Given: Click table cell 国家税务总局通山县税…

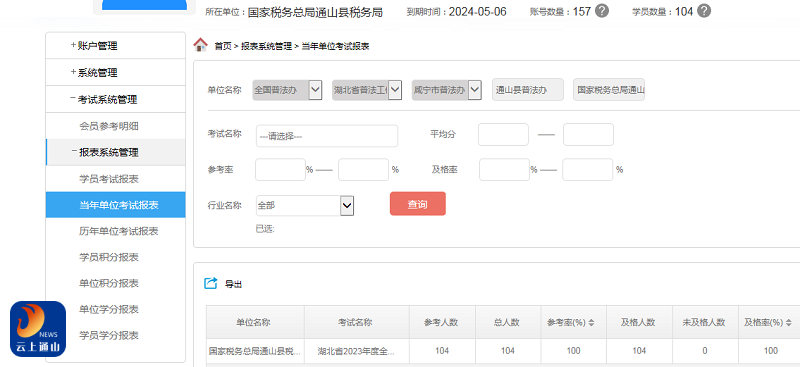Looking at the screenshot, I should 255,351.
